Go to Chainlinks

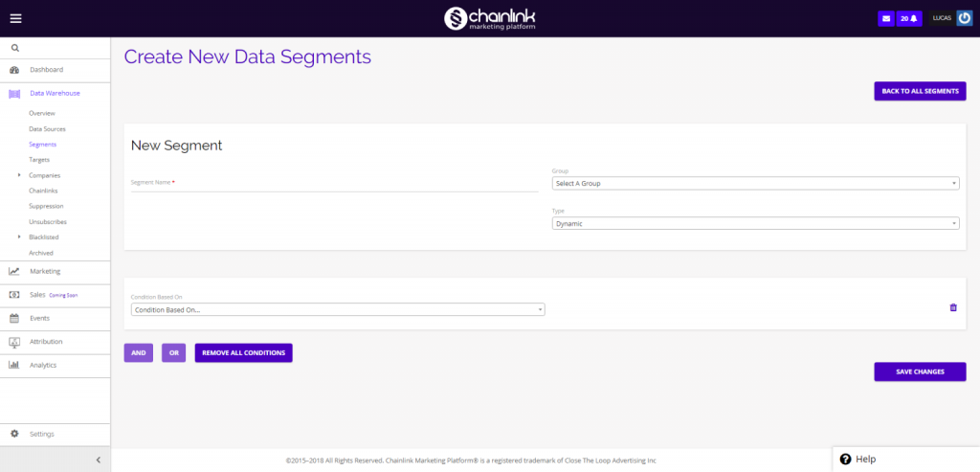pyautogui.click(x=43, y=191)
